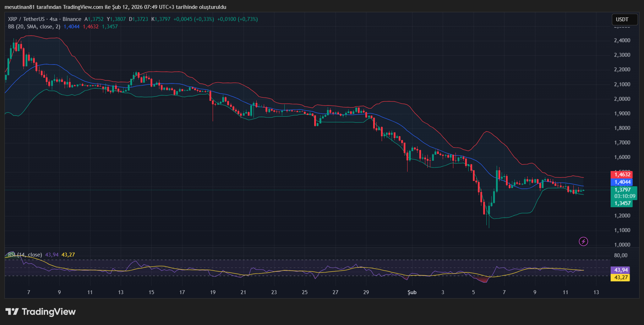Click the TradingView logo at bottom left
Viewport: 644px width, 325px height.
tap(40, 312)
